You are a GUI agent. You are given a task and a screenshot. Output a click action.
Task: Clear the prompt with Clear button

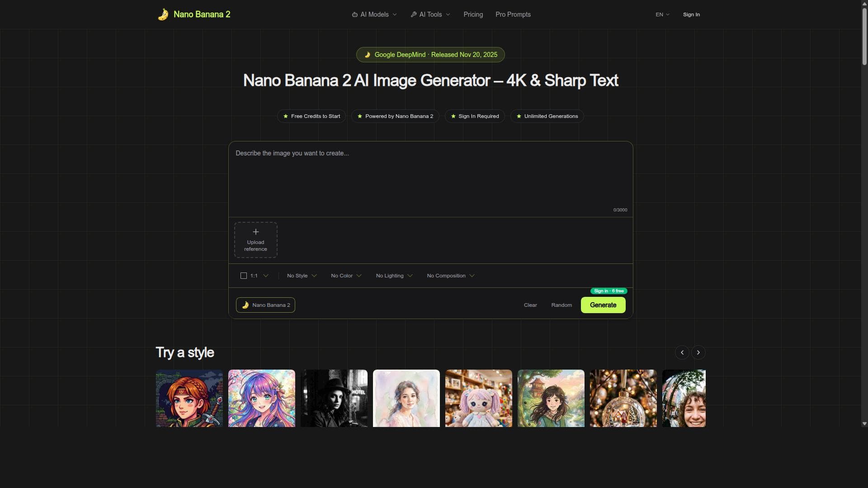(530, 305)
